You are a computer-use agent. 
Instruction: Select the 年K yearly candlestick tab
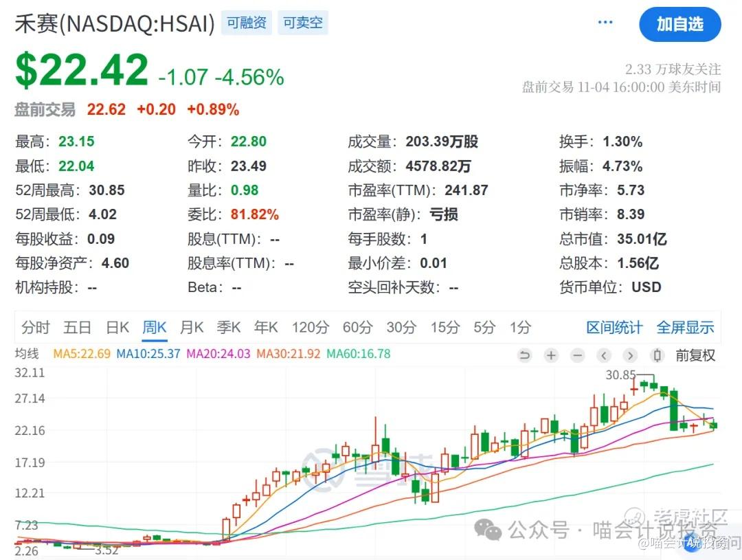pos(265,327)
